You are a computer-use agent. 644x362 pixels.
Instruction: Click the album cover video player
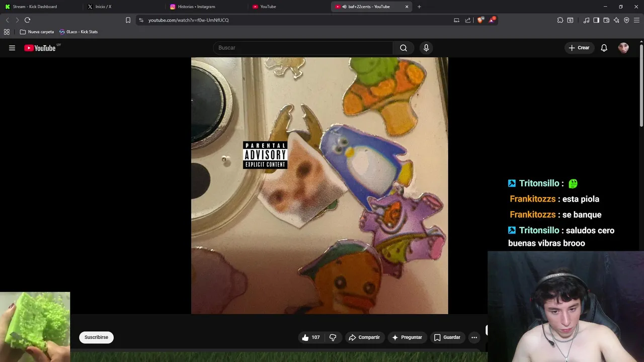point(319,186)
